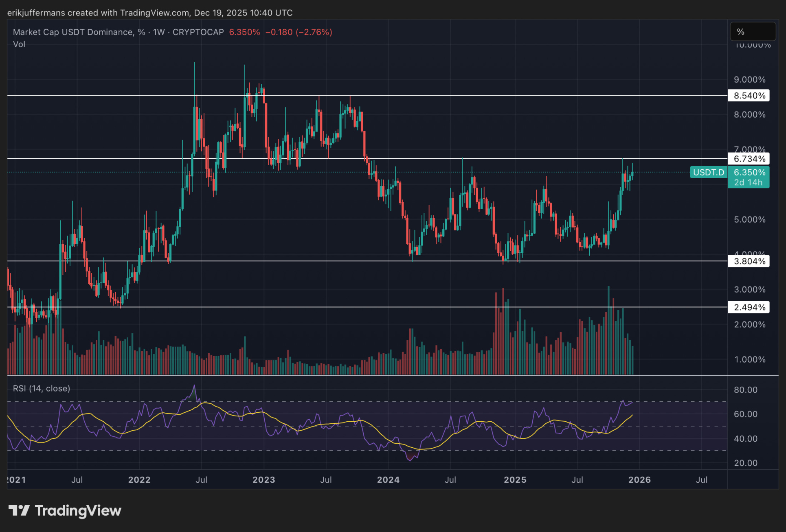Click the 2023 label on time axis

coord(263,479)
